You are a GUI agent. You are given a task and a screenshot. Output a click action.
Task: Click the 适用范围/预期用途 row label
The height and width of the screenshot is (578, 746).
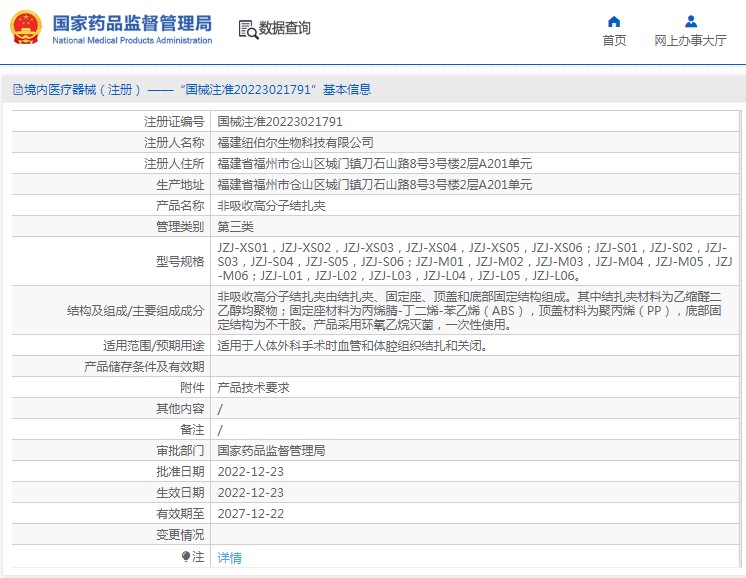click(x=154, y=346)
